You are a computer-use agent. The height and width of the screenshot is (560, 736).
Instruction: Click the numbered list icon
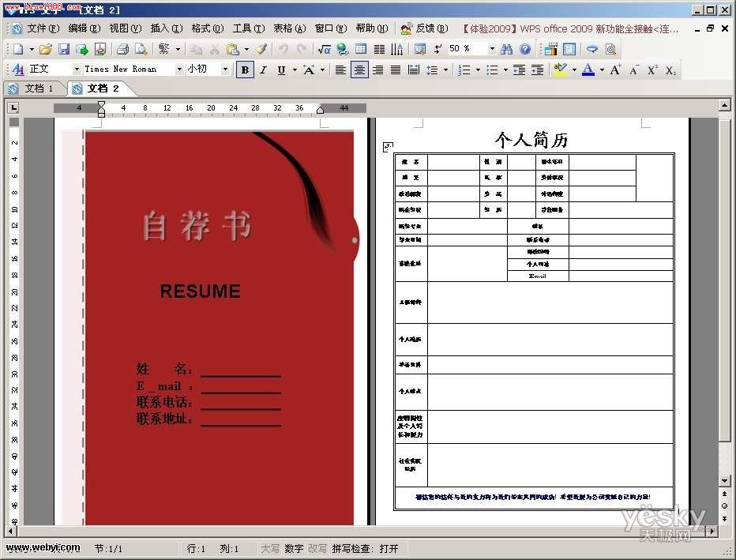464,70
